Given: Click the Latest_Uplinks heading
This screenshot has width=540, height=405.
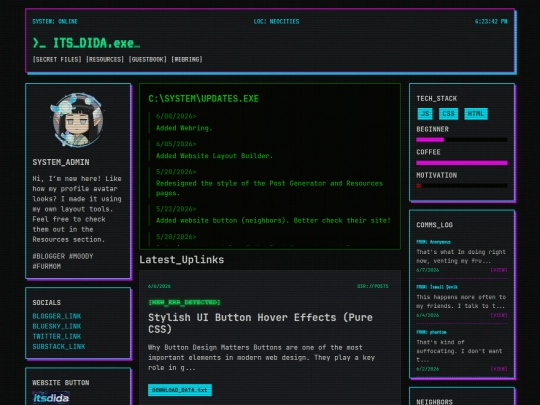Looking at the screenshot, I should click(181, 260).
